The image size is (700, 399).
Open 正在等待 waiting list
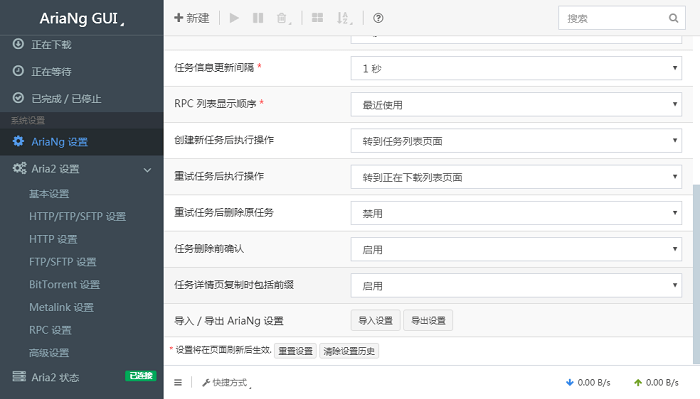[x=82, y=71]
